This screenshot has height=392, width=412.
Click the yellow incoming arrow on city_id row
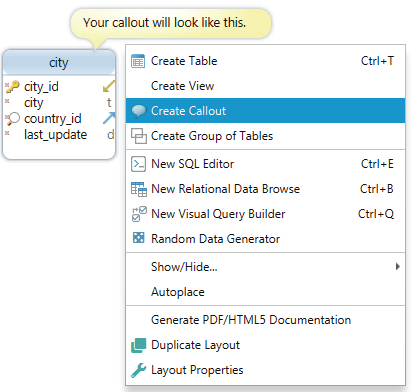[x=109, y=86]
